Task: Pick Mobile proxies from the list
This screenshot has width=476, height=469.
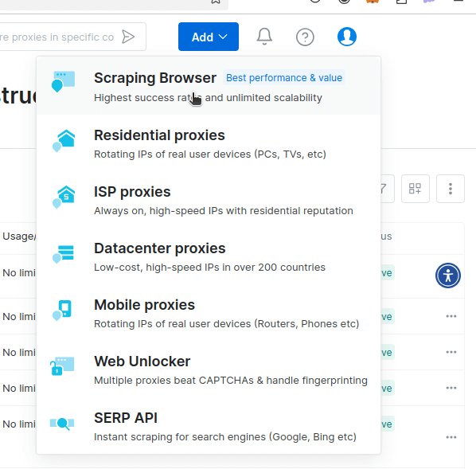Action: click(x=209, y=313)
